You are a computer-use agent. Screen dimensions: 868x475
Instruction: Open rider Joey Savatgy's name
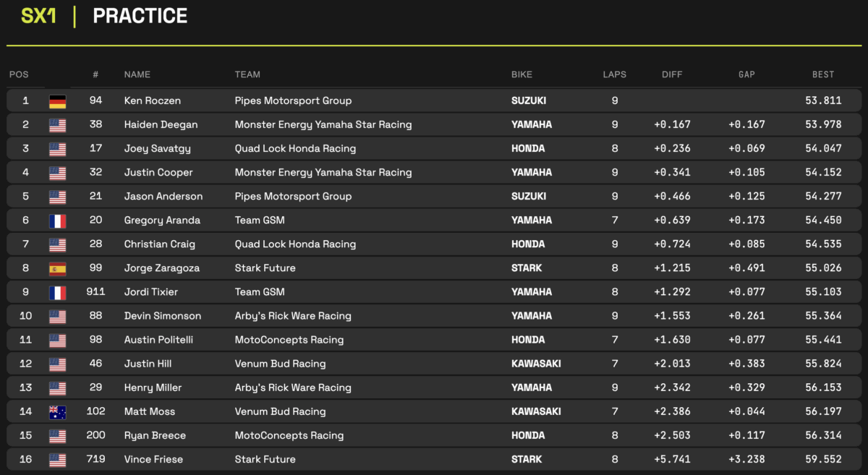[157, 149]
